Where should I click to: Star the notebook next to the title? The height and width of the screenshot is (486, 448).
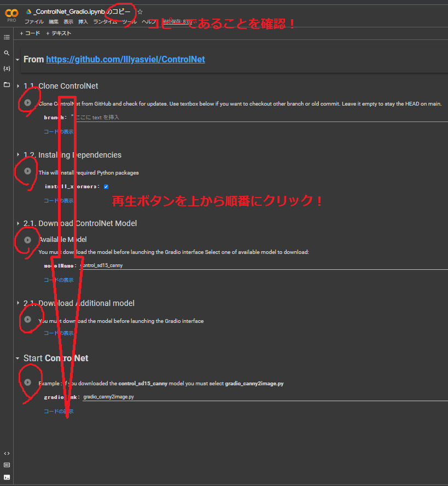140,12
